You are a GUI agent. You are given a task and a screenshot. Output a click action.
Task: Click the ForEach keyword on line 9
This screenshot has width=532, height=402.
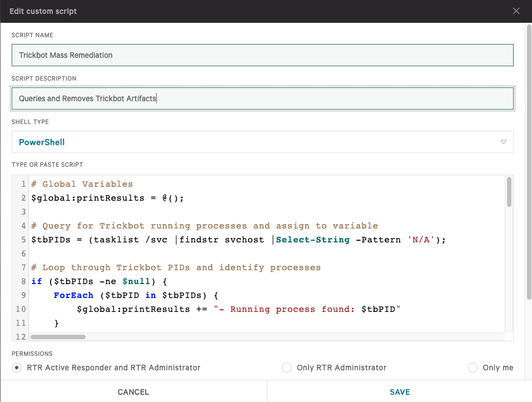(73, 295)
